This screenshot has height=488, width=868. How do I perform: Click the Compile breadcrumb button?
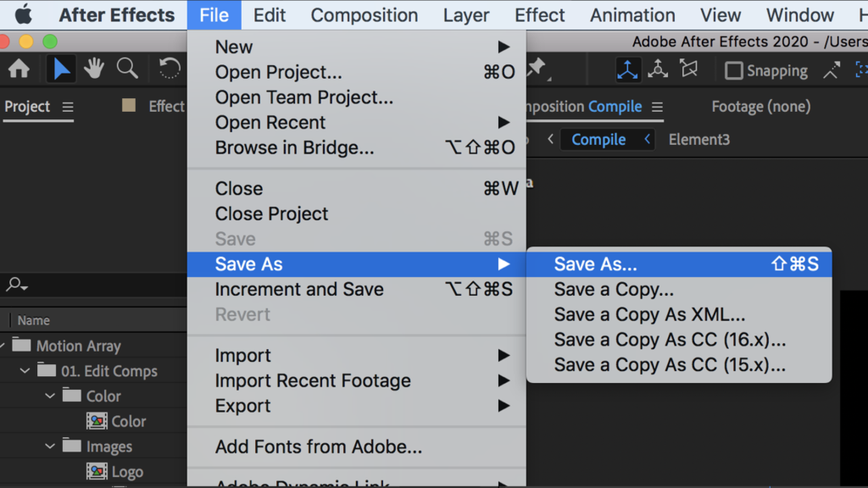click(x=598, y=140)
